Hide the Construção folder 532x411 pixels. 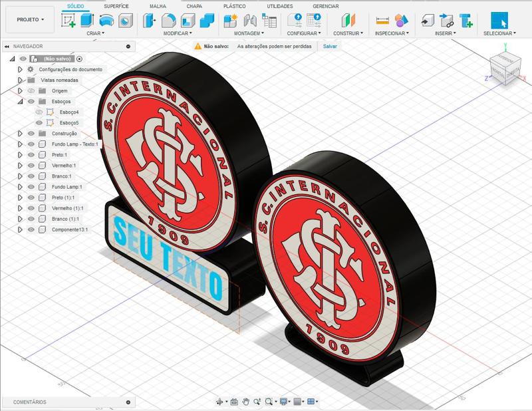[31, 134]
